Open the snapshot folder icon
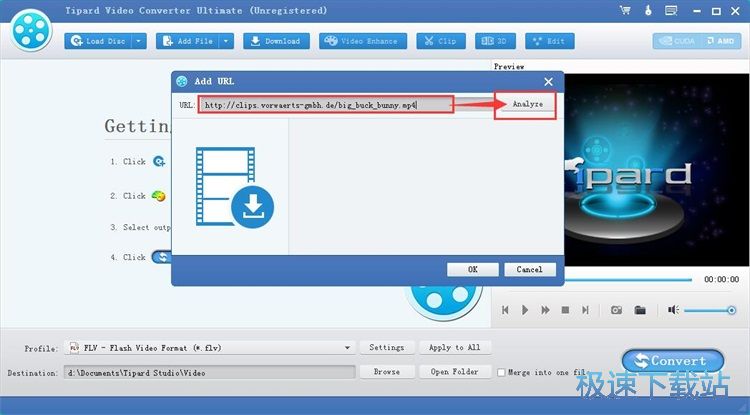This screenshot has height=415, width=750. 640,310
